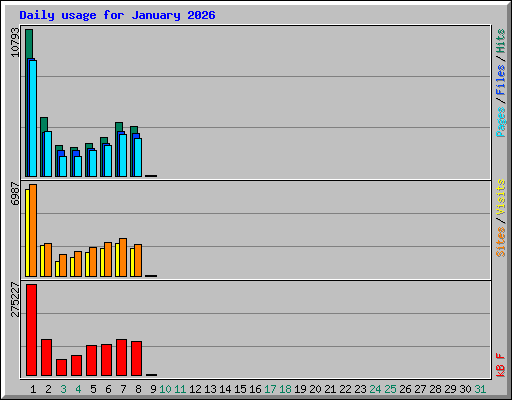The height and width of the screenshot is (400, 512).
Task: Click the green day 17 axis label
Action: [270, 389]
